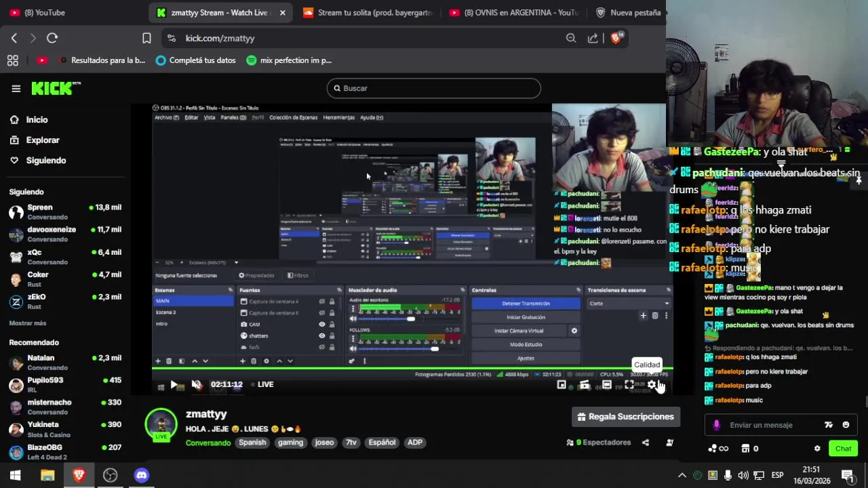
Task: Open the Windows Start menu
Action: [x=15, y=475]
